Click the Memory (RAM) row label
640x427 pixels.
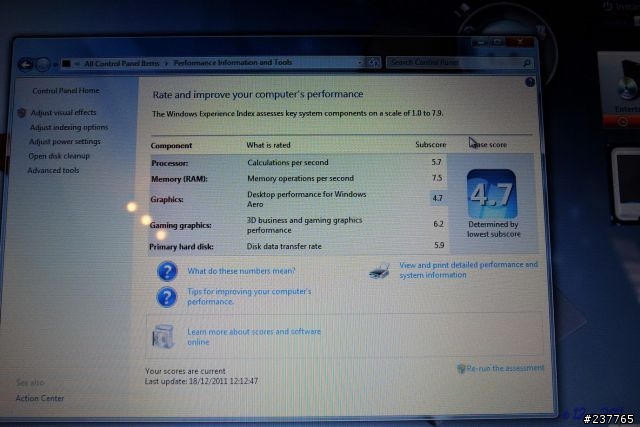[x=179, y=179]
